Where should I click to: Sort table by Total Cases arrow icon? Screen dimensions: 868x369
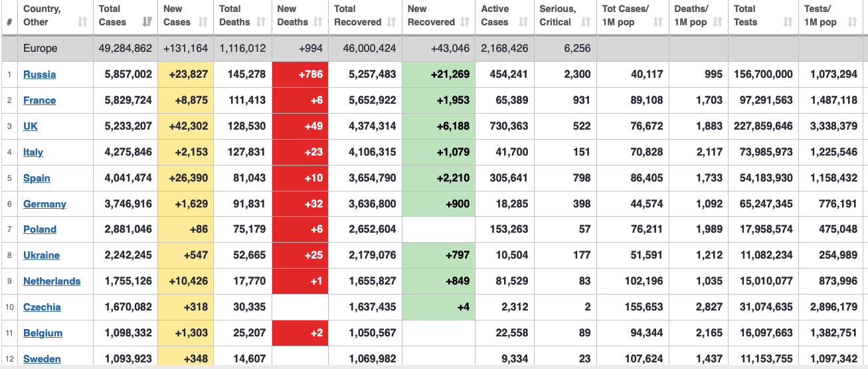click(147, 22)
